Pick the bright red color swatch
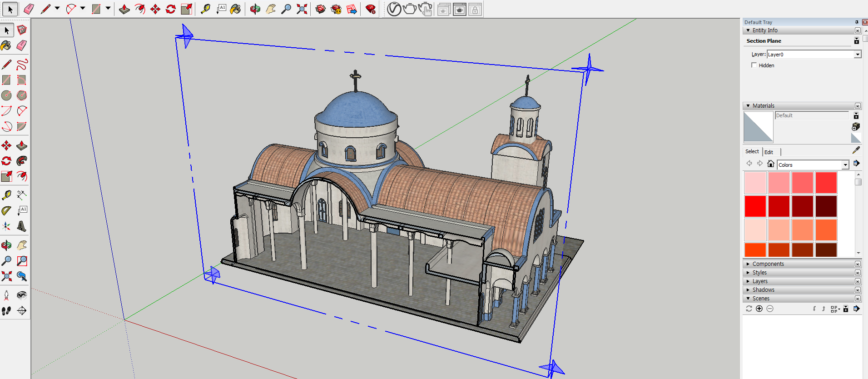This screenshot has height=379, width=868. point(755,206)
